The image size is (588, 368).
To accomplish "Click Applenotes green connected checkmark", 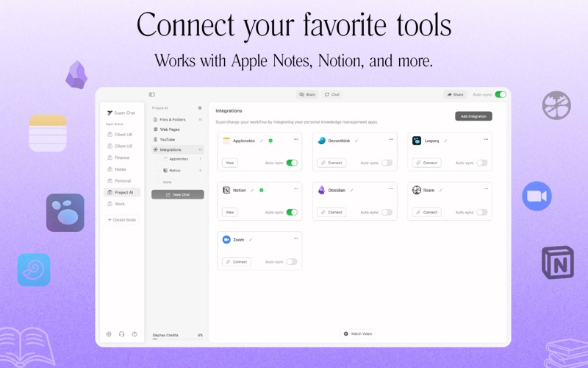I will (270, 141).
